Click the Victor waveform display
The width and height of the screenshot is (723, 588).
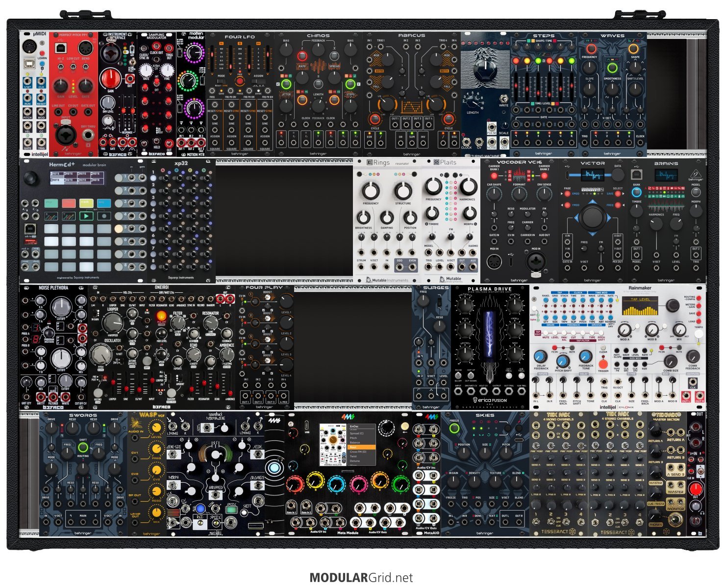[593, 175]
